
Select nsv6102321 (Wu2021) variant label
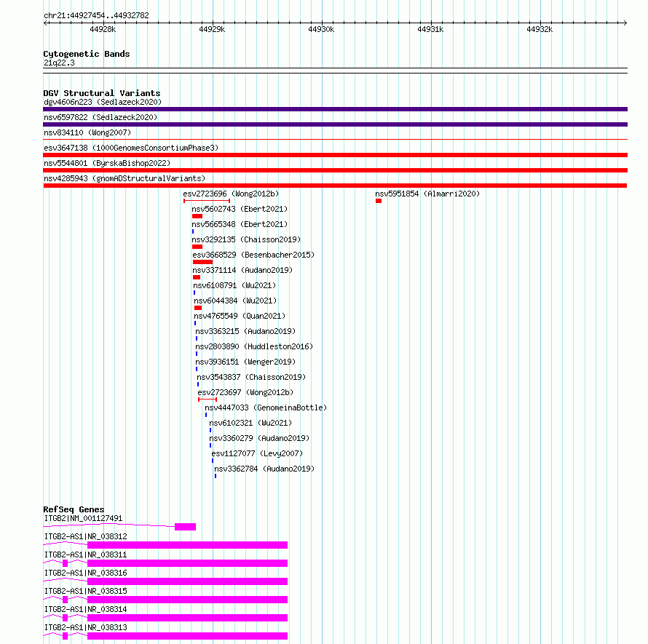[250, 423]
